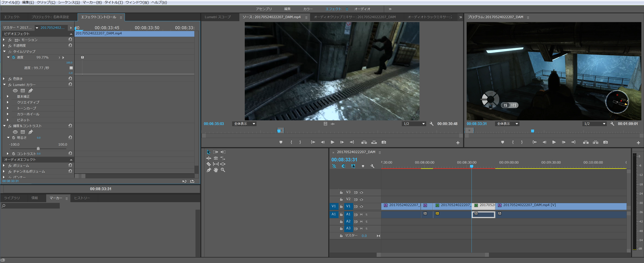644x263 pixels.
Task: Click Lift button in Program monitor
Action: click(x=586, y=142)
